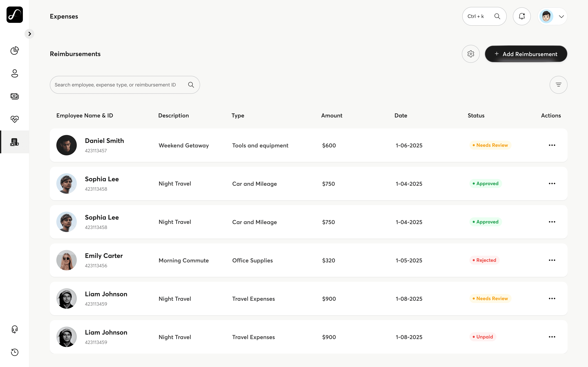Open the user profile dropdown chevron

[561, 17]
